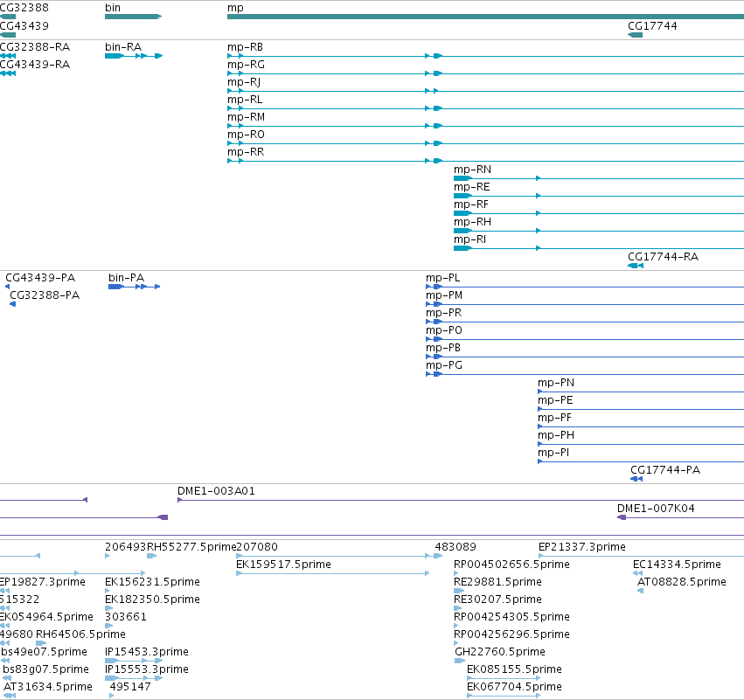This screenshot has height=700, width=744.
Task: Select the CG43439 gene label
Action: pyautogui.click(x=24, y=25)
